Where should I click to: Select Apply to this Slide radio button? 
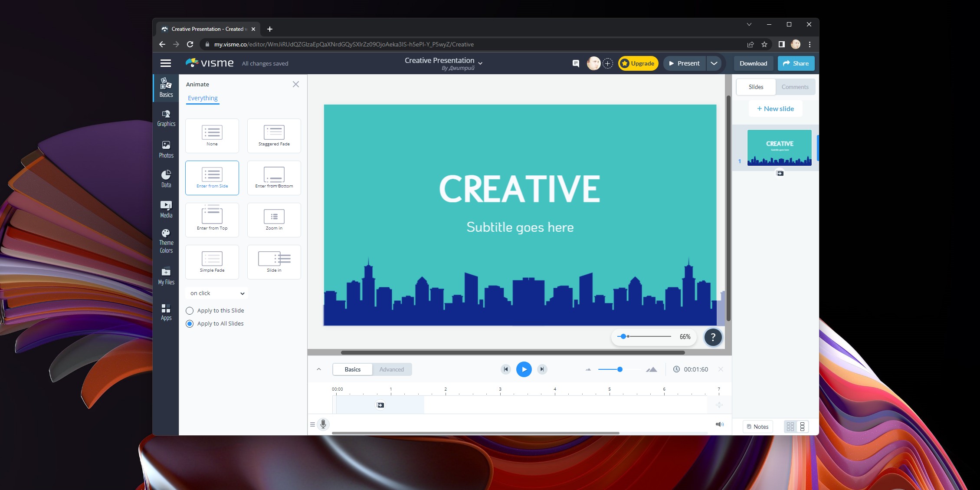pos(190,310)
